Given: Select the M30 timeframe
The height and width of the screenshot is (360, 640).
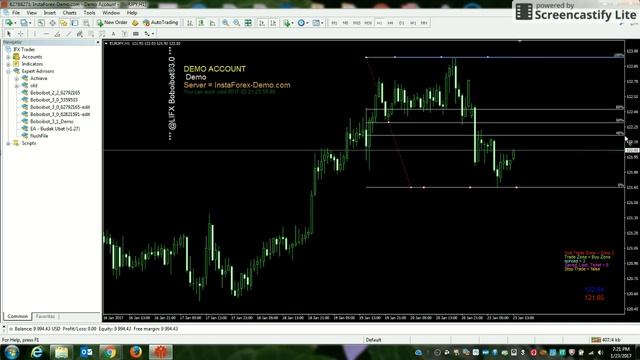Looking at the screenshot, I should [x=368, y=23].
